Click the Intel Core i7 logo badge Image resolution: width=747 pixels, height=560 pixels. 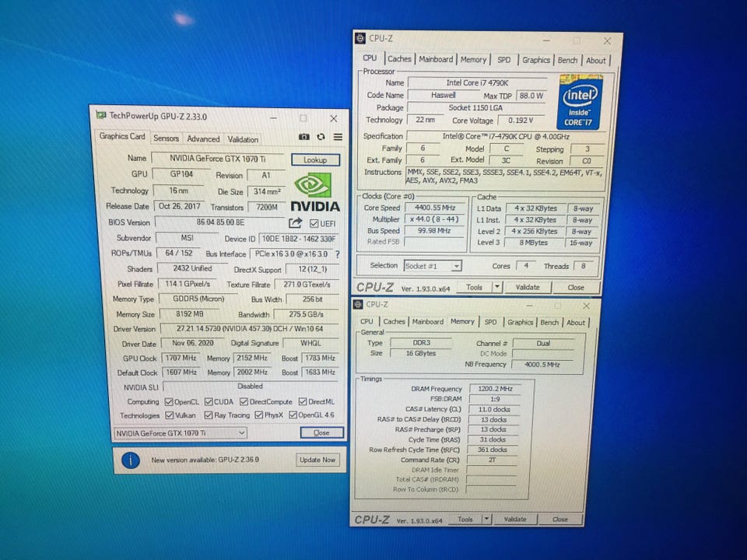(579, 101)
